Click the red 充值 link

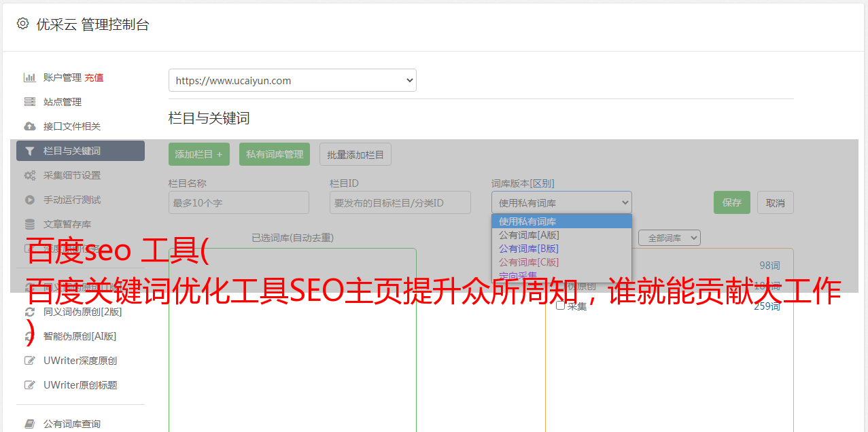(94, 77)
